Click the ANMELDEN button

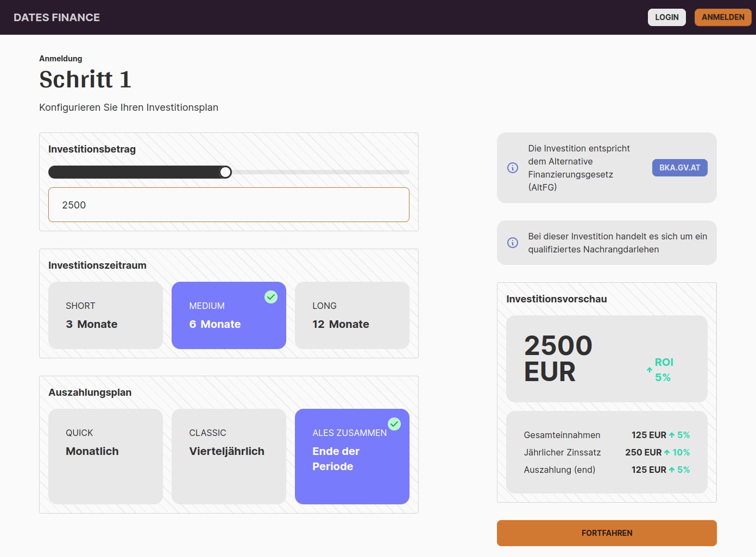[723, 17]
